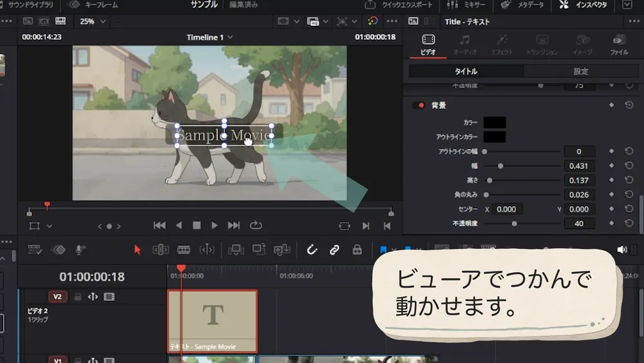Open dropdown beside the viewer overlay icon

coord(354,21)
